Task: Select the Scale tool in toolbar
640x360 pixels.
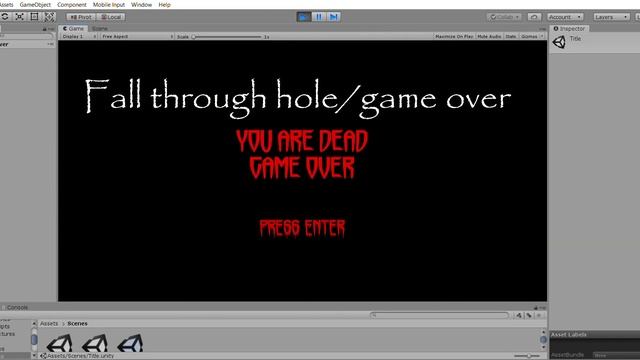Action: coord(20,17)
